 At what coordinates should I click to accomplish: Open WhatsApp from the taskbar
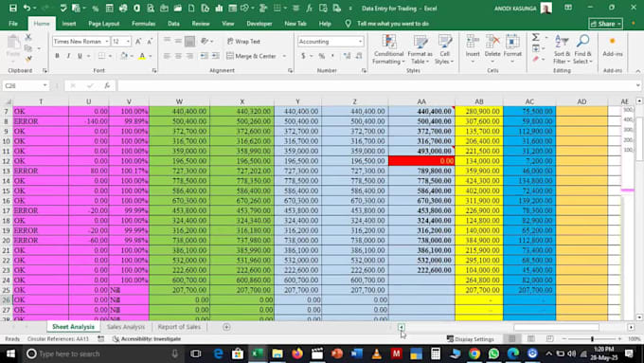(493, 354)
